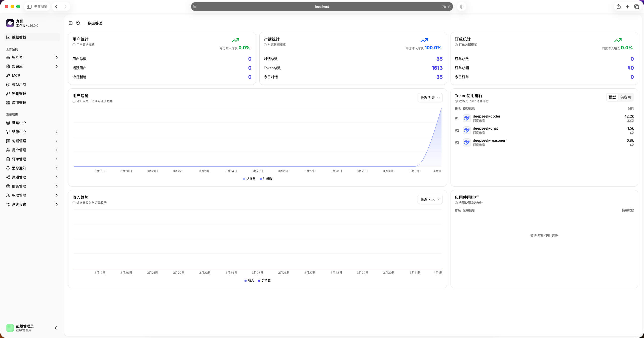Image resolution: width=644 pixels, height=338 pixels.
Task: Collapse sidebar using the panel toggle icon
Action: (71, 23)
